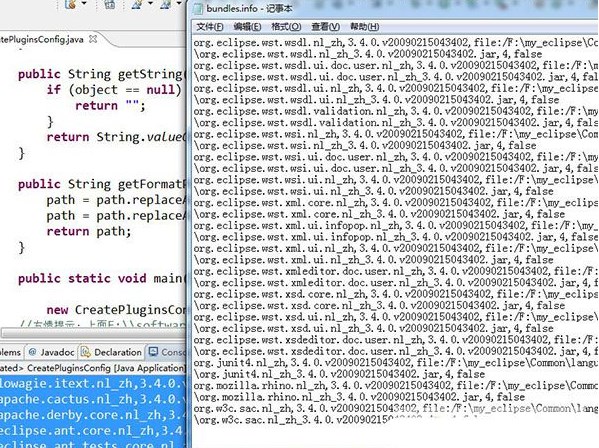Click the '\org.eclipse.wst.wsi.ui.nl_zh_3.4.0...jar' line
599x448 pixels.
(x=373, y=191)
